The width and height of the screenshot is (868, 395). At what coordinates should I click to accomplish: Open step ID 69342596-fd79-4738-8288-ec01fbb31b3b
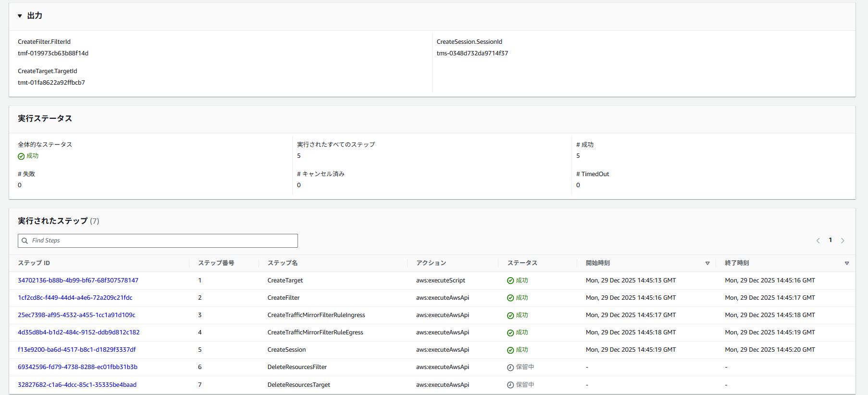pos(77,367)
